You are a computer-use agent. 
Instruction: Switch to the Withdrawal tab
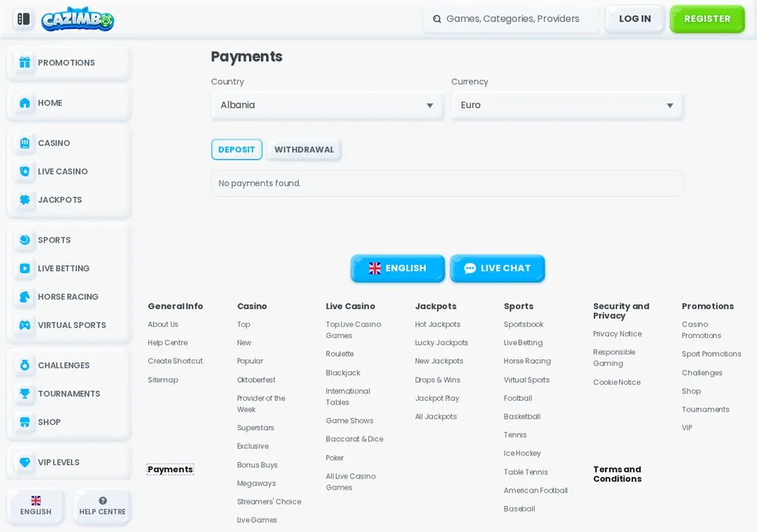point(304,150)
